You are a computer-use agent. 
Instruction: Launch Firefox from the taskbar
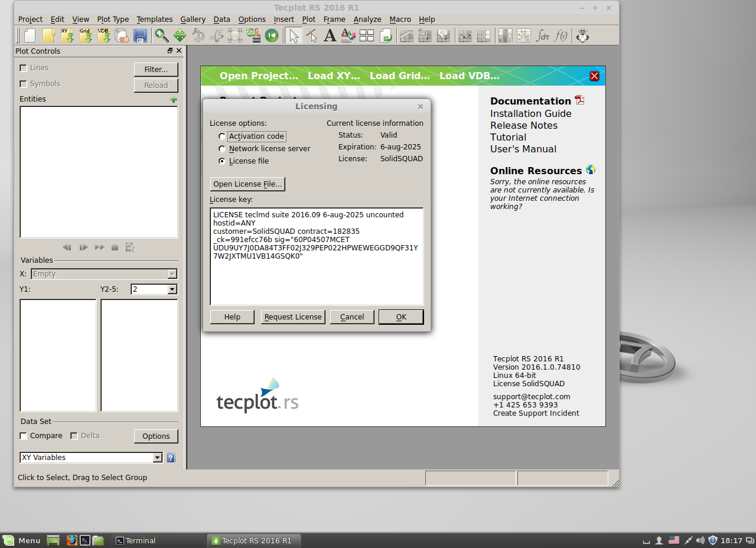72,540
